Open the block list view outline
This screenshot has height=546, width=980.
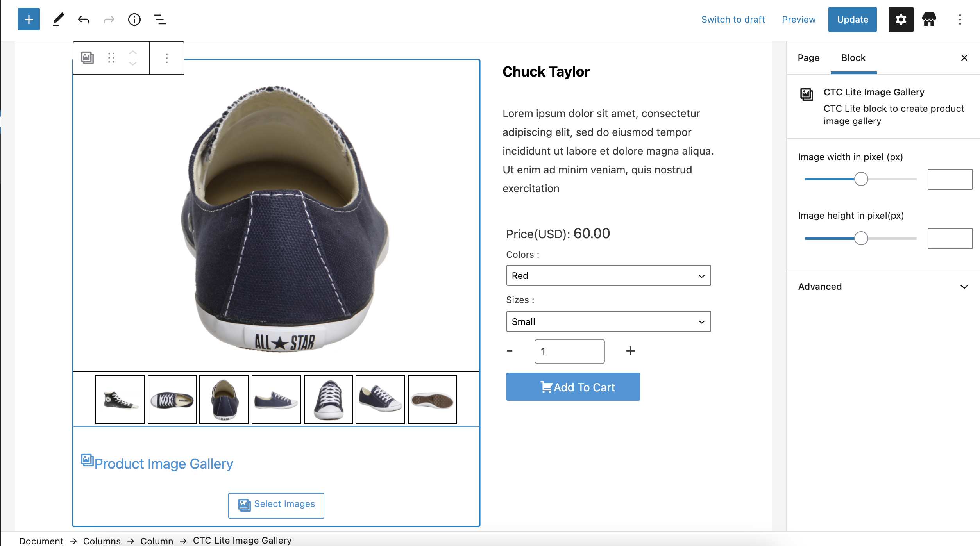point(159,20)
